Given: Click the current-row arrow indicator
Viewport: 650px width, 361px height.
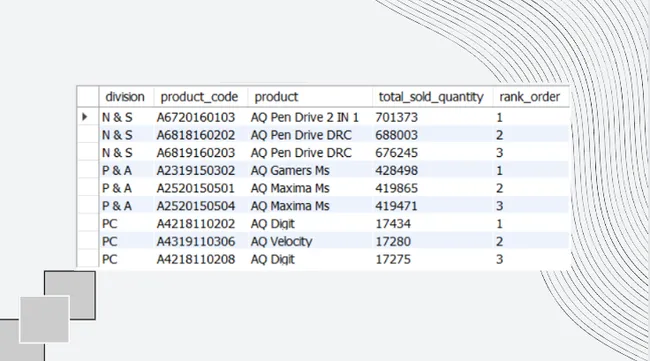Looking at the screenshot, I should point(85,117).
